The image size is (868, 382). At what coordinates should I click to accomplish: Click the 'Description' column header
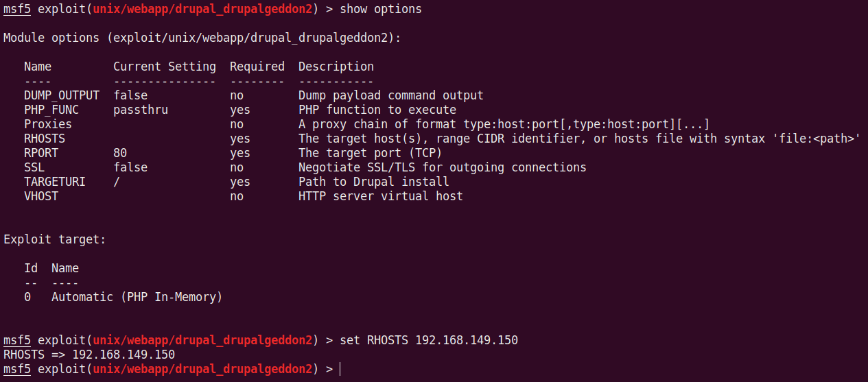pos(336,67)
